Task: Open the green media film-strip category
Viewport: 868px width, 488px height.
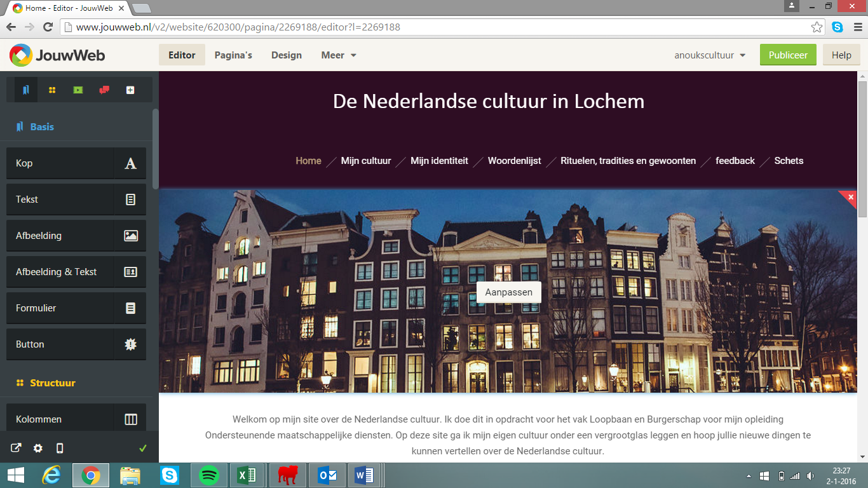Action: pos(78,90)
